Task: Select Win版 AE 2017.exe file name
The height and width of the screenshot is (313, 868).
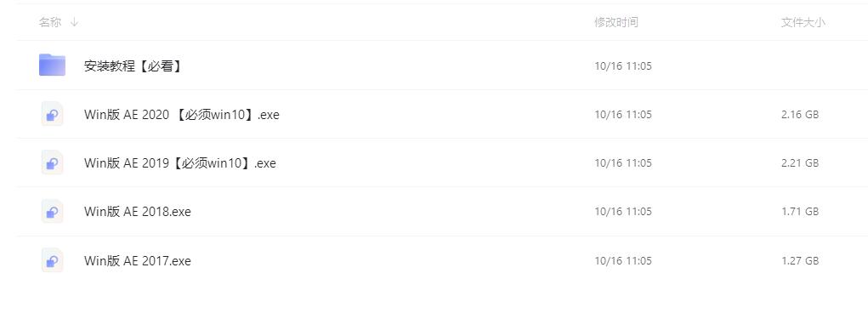Action: tap(137, 260)
